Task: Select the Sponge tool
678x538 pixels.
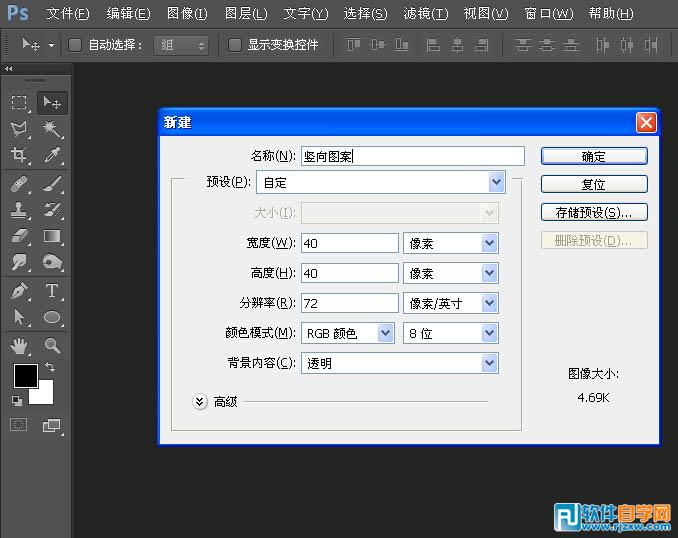Action: coord(52,262)
